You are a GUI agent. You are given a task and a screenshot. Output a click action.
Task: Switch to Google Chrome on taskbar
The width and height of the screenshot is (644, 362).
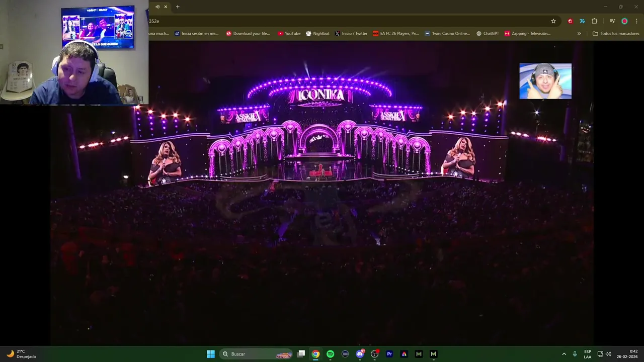(315, 354)
